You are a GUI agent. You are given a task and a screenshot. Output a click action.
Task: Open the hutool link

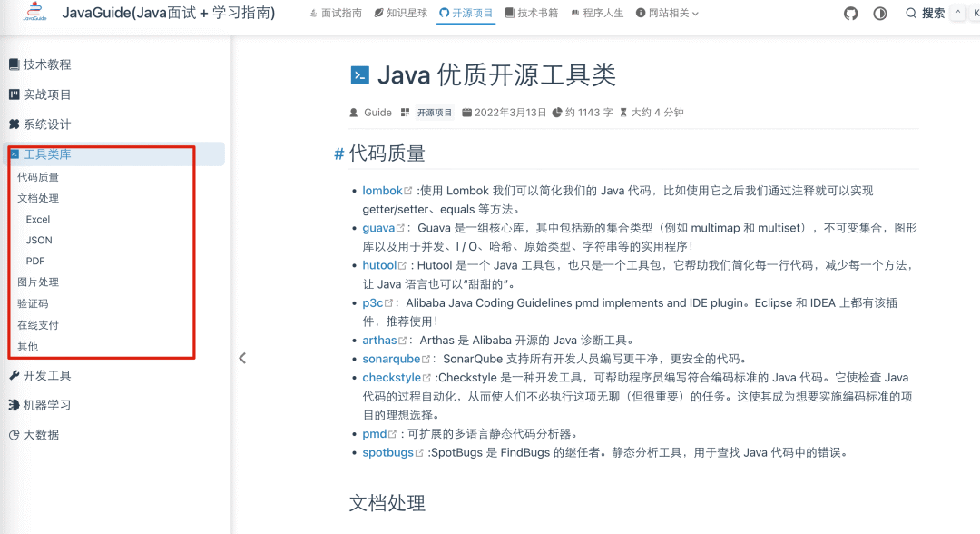point(379,265)
